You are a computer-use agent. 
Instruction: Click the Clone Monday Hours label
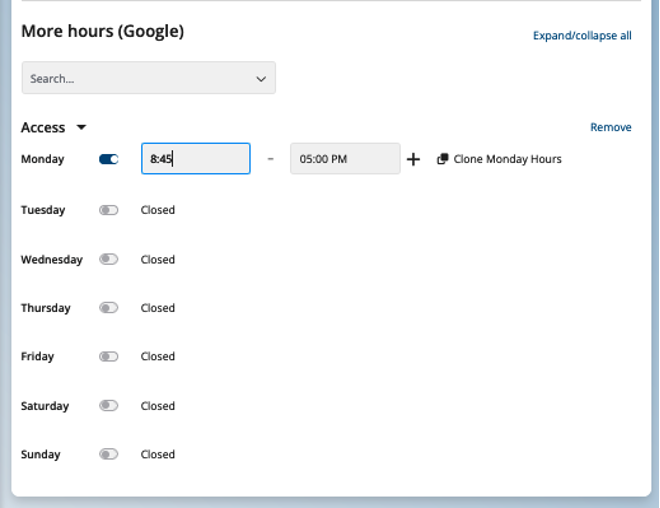coord(507,159)
